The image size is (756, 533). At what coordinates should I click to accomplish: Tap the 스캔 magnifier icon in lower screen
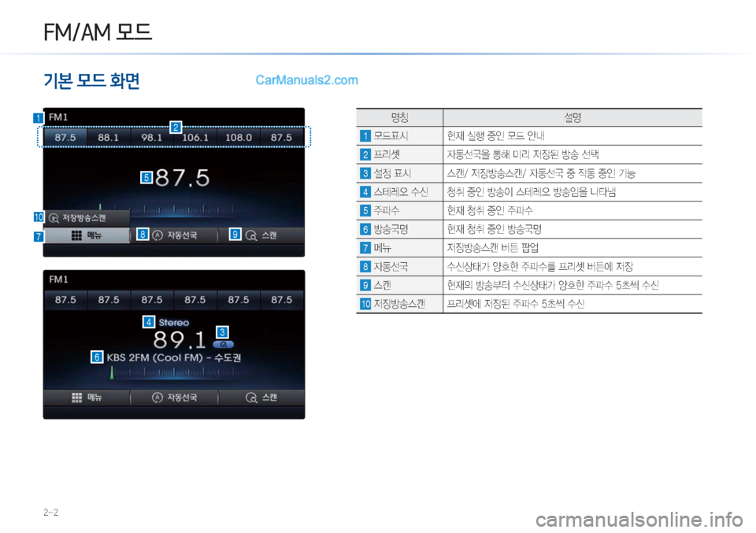(250, 398)
